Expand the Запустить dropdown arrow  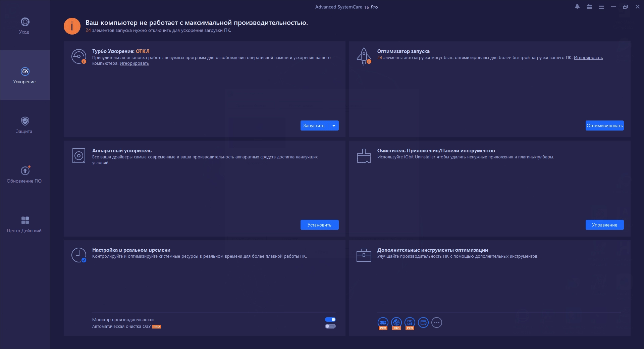(x=334, y=126)
